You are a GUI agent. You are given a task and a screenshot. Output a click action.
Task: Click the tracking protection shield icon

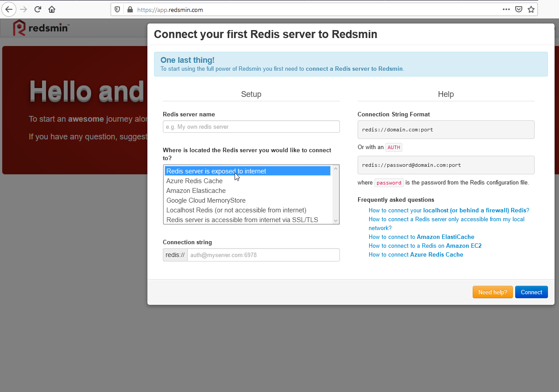tap(118, 9)
